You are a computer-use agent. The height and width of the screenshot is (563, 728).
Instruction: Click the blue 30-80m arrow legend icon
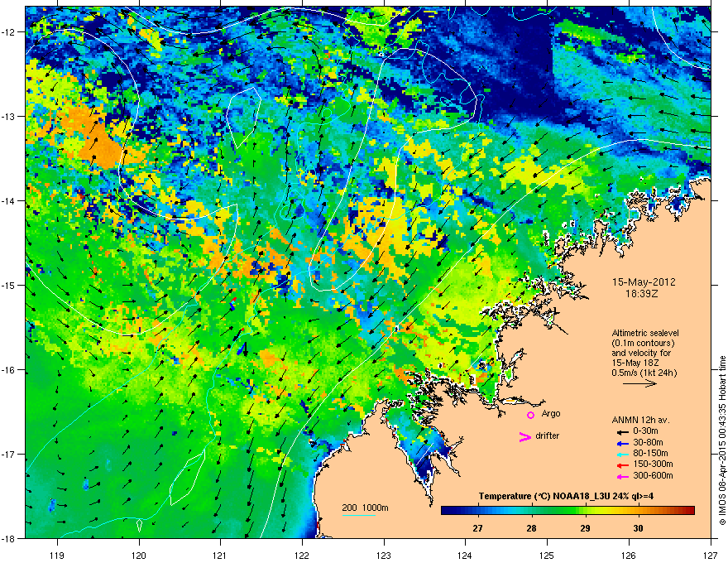click(x=623, y=444)
